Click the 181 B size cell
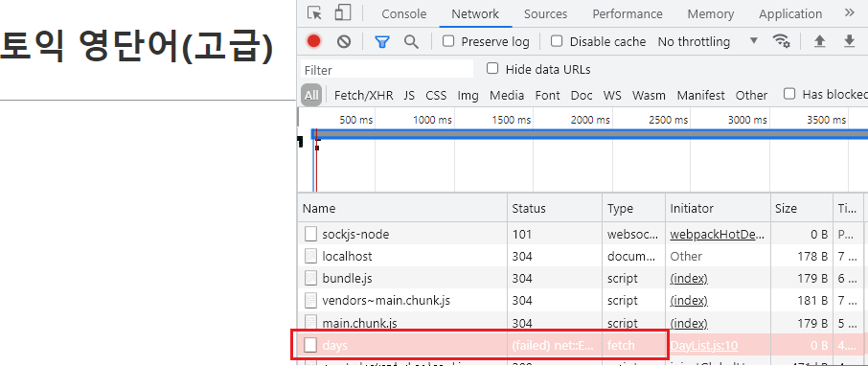 click(x=811, y=301)
